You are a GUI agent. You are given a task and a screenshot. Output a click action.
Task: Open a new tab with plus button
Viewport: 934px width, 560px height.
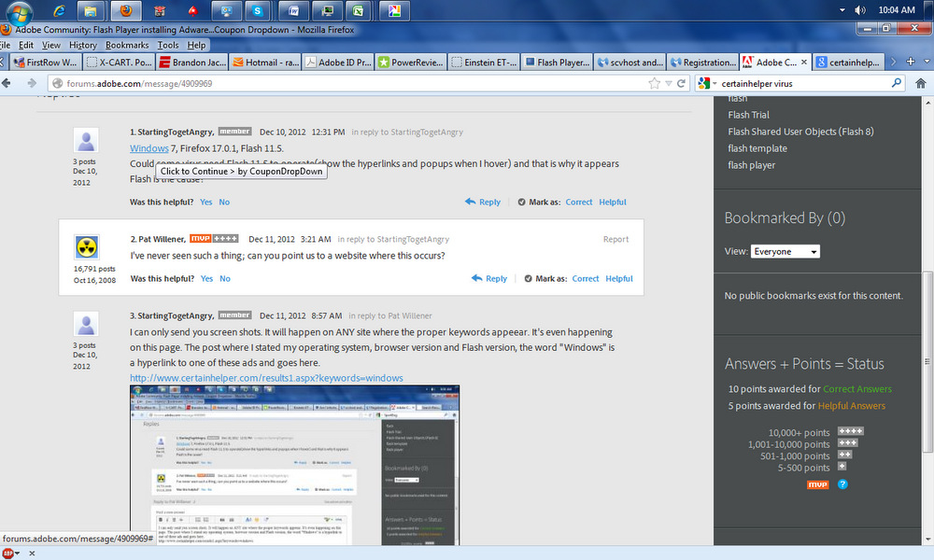[x=911, y=62]
